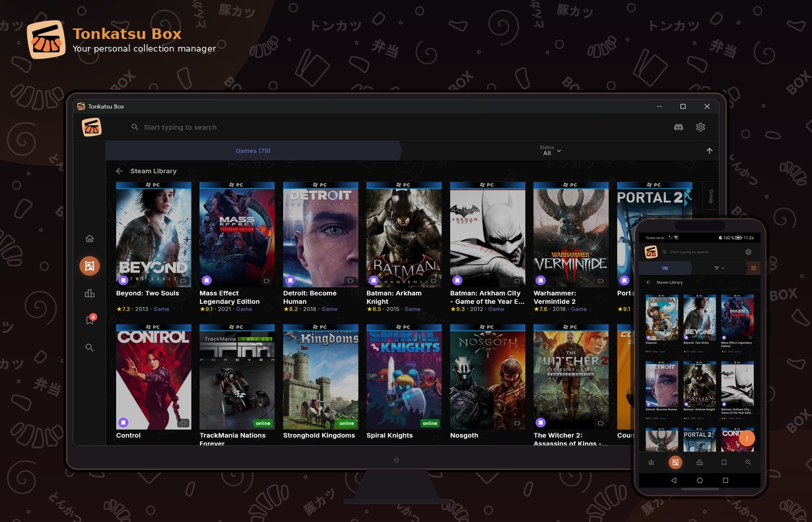
Task: Expand the vertical Group side panel
Action: 711,196
